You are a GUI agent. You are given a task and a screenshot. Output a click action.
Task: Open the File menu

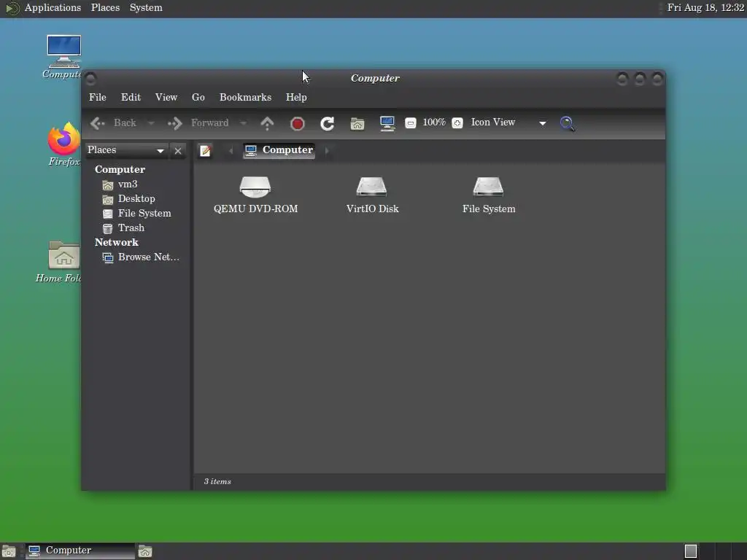pos(98,97)
